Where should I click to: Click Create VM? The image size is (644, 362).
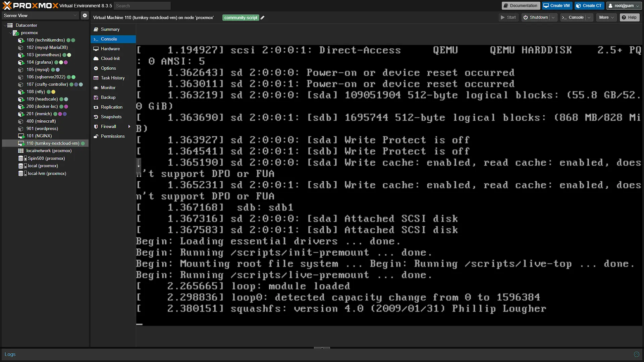coord(557,6)
